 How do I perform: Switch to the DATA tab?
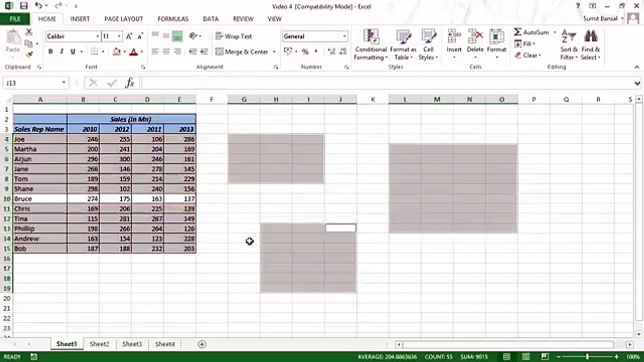point(211,19)
